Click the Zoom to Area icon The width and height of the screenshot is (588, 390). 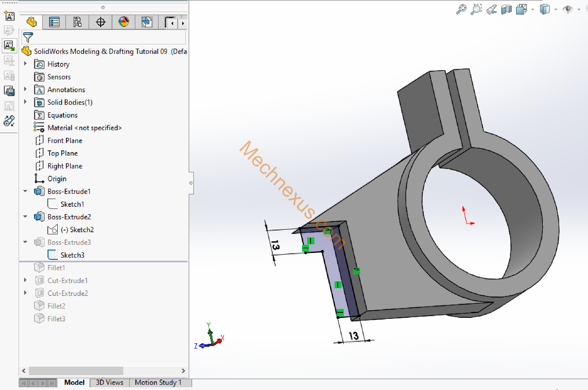(476, 9)
